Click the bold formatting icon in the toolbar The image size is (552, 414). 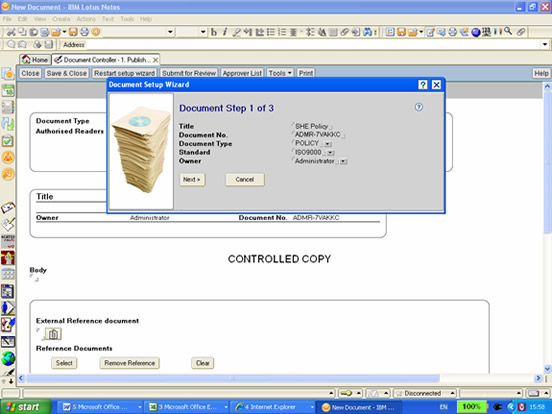coord(214,32)
